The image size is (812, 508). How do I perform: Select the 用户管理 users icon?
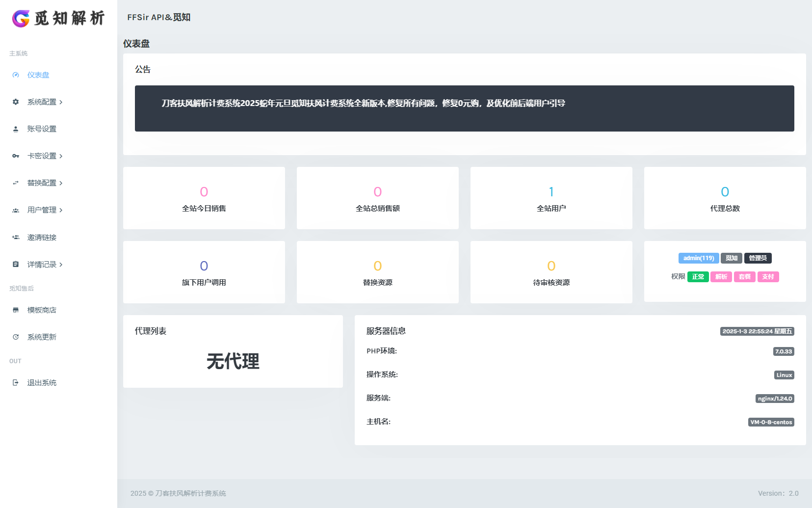[x=15, y=210]
